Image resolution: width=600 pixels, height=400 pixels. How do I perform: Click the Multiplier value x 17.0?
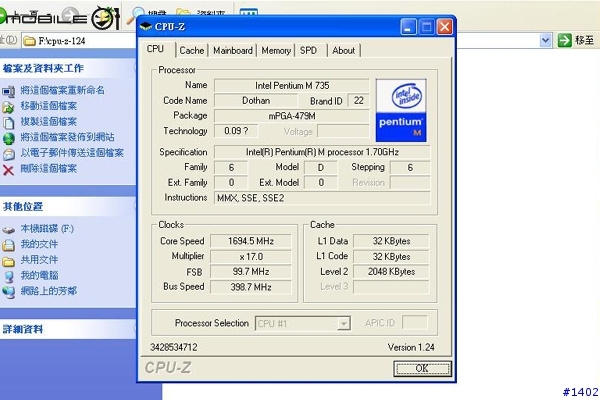pos(251,256)
